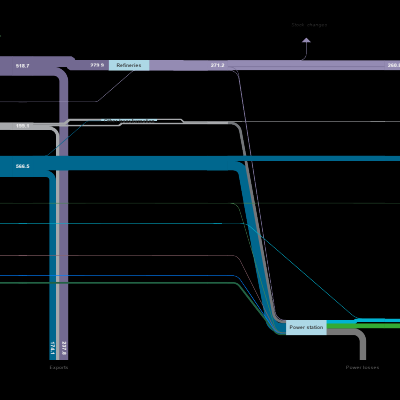The height and width of the screenshot is (400, 400).
Task: Click the small label on the grey loop flow
Action: coord(129,121)
